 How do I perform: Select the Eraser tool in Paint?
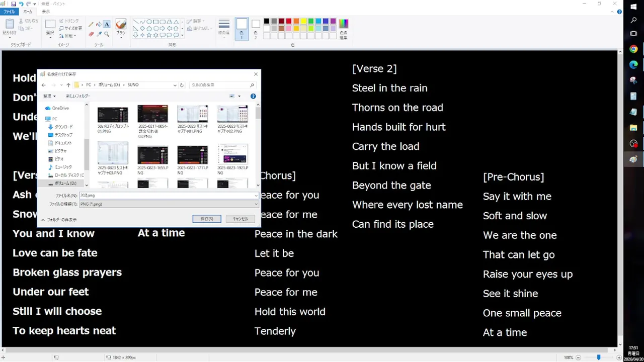point(91,34)
